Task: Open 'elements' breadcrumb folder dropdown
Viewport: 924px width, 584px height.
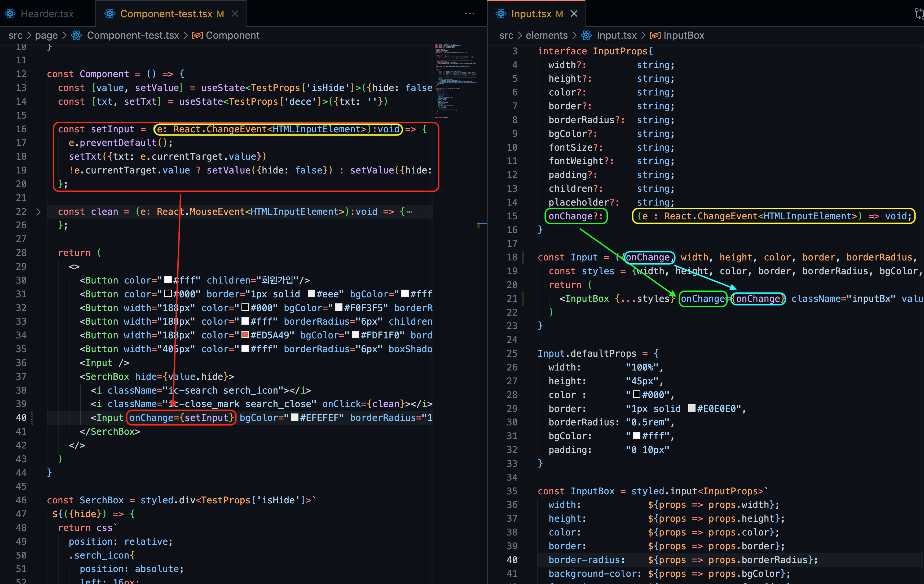Action: [546, 35]
